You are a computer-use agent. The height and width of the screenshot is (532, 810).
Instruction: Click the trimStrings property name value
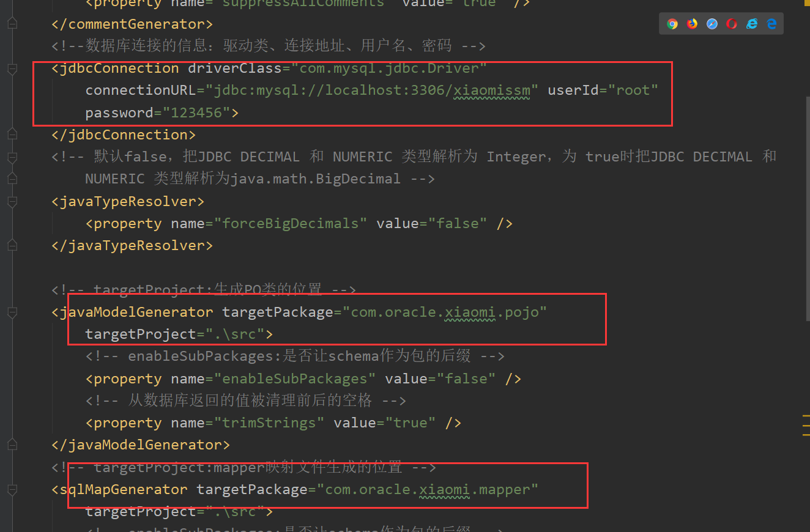click(269, 423)
